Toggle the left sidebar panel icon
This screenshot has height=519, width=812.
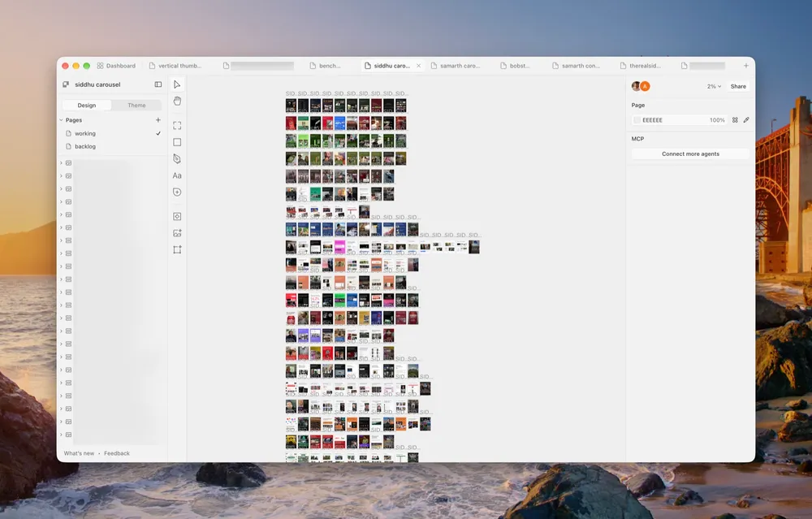pyautogui.click(x=158, y=84)
